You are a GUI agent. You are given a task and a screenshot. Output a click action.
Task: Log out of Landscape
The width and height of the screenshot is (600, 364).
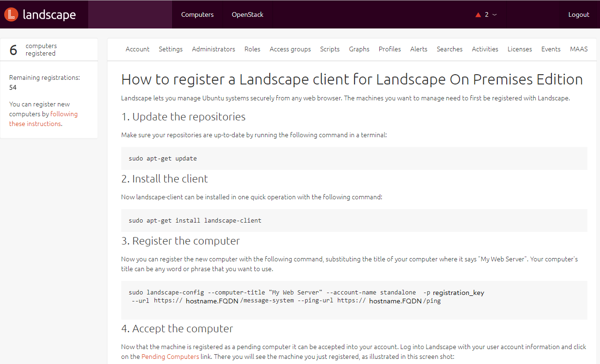pos(579,14)
